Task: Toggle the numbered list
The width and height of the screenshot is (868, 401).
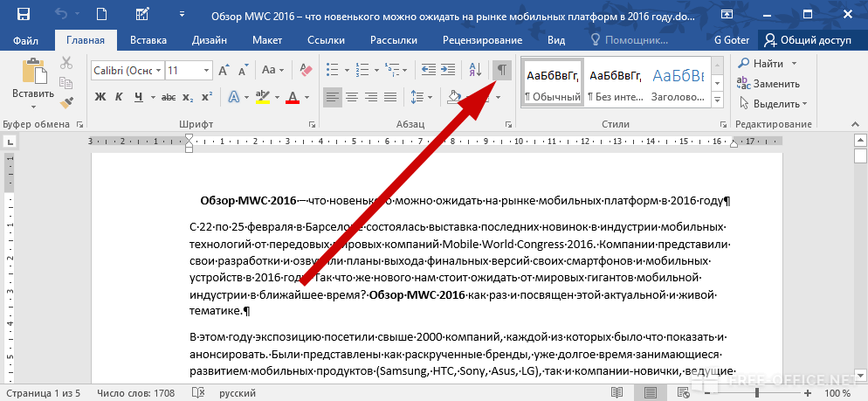Action: (x=362, y=70)
